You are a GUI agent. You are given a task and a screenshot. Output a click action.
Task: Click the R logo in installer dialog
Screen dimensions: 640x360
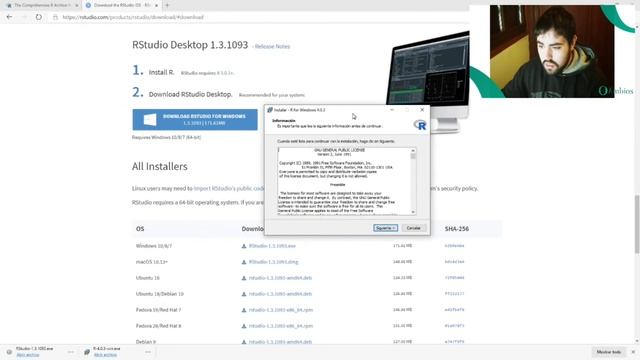coord(420,125)
